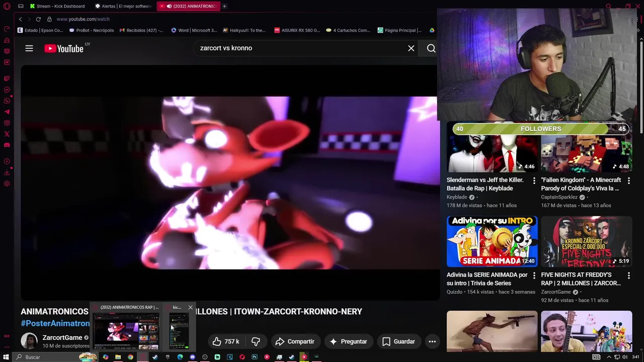Open ProBot - Necrópolis bookmark
This screenshot has width=644, height=362.
92,30
